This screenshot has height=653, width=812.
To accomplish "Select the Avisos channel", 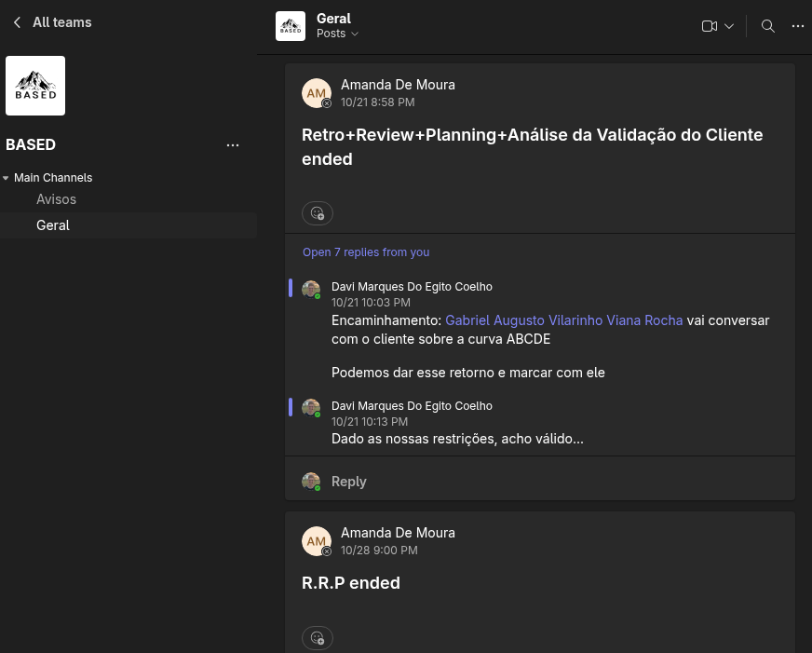I will pos(56,199).
